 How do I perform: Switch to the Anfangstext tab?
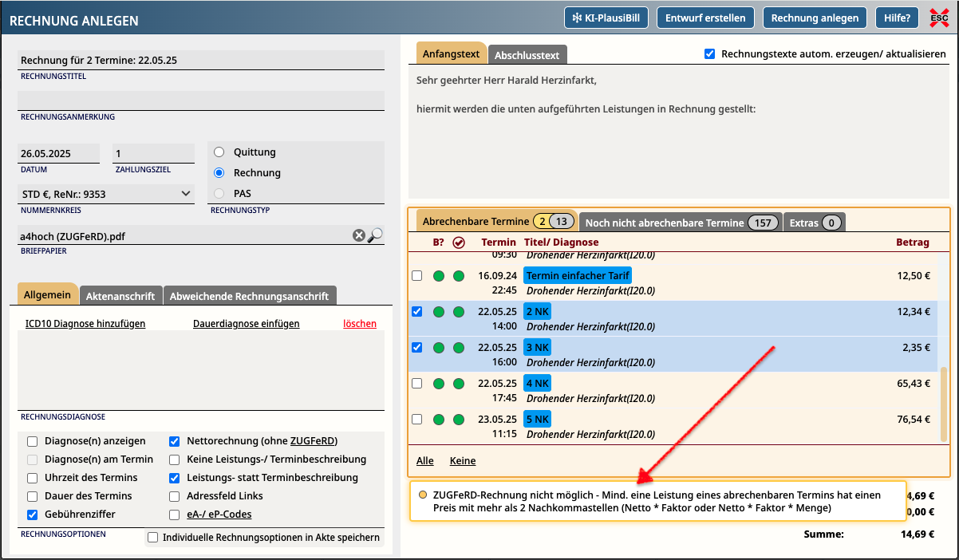[x=451, y=53]
